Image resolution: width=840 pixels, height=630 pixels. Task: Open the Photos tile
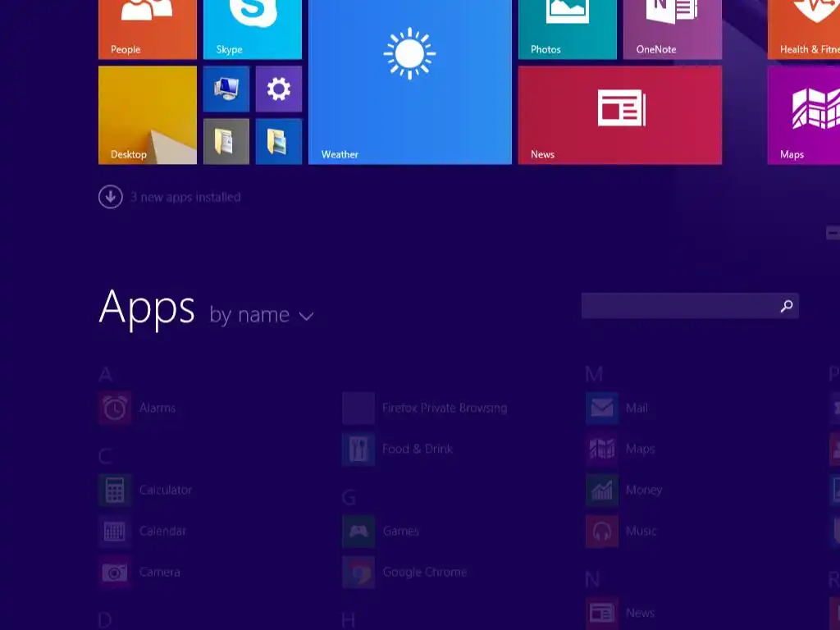pyautogui.click(x=568, y=30)
